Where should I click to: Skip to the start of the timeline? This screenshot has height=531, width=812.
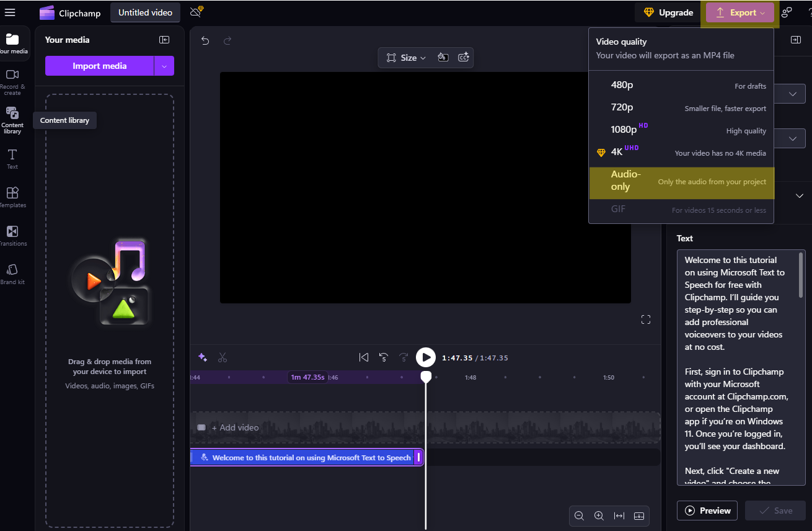tap(364, 357)
